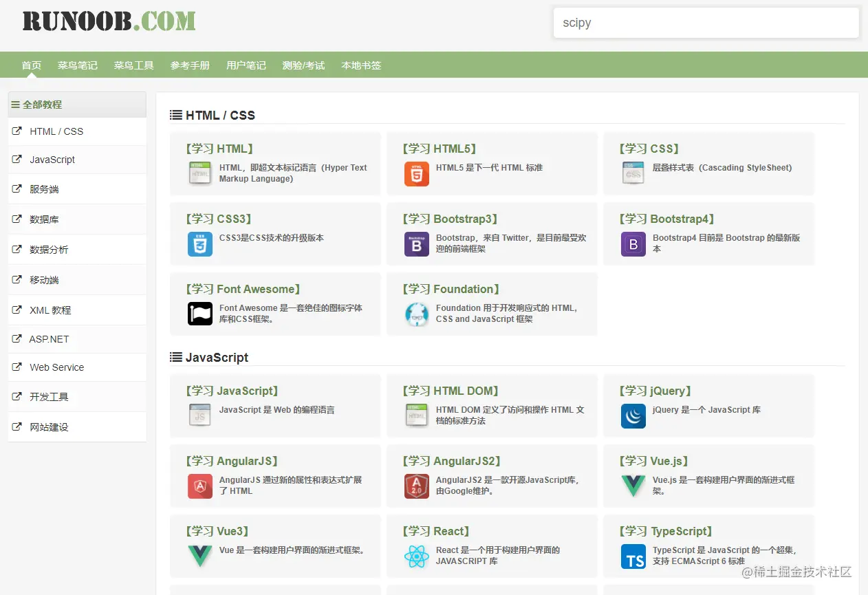Open the 菜鸟笔记 navigation item

[x=78, y=65]
